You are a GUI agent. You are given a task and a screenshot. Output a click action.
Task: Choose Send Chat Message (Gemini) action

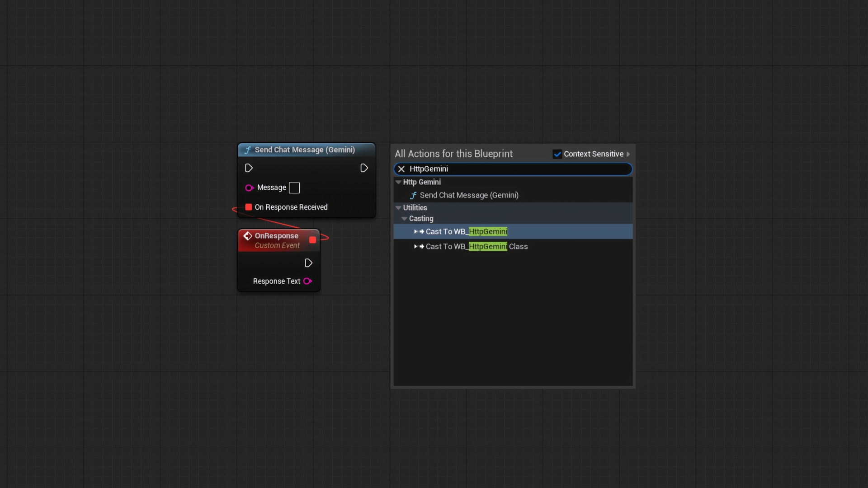(513, 195)
